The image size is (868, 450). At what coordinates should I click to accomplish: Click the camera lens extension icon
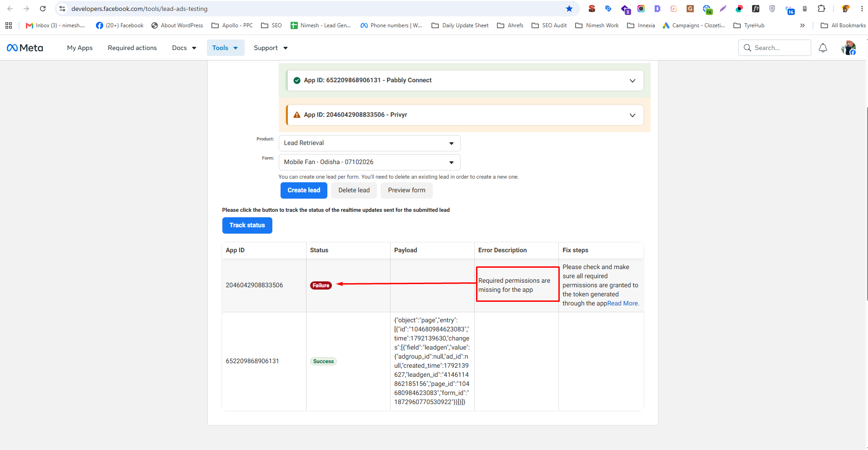641,9
